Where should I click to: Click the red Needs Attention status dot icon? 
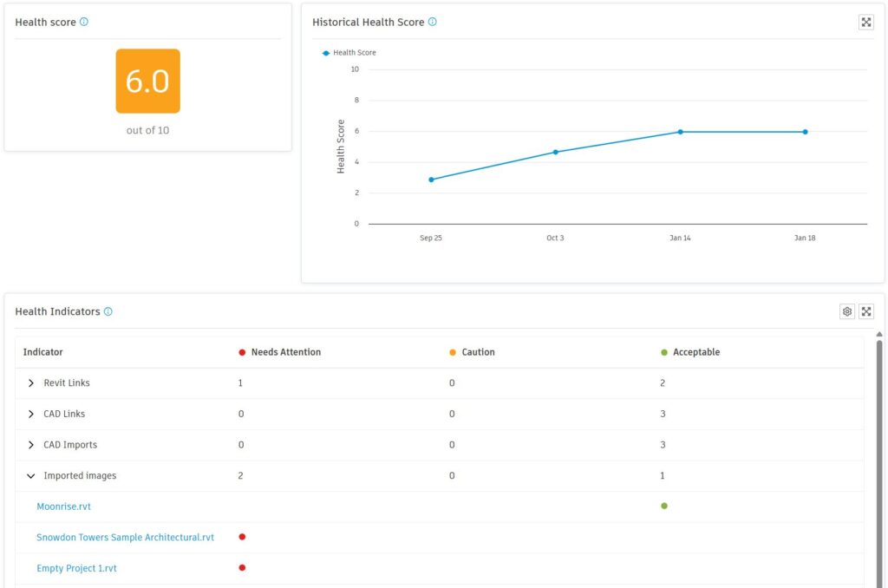[241, 351]
